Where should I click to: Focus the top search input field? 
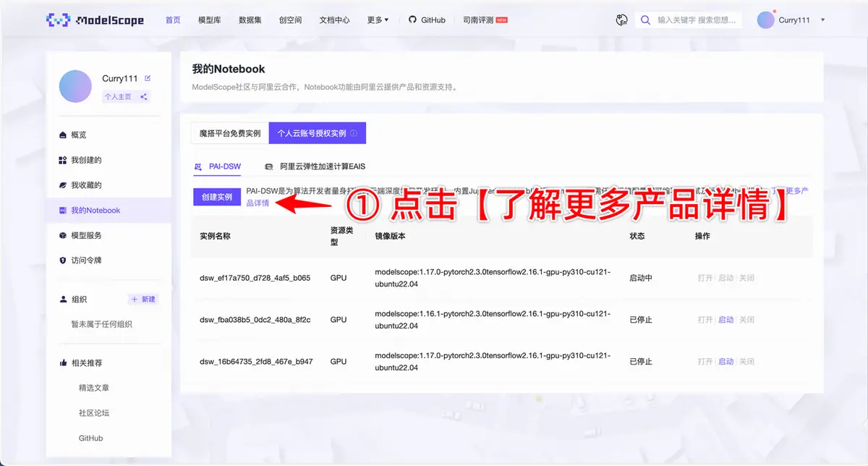697,20
